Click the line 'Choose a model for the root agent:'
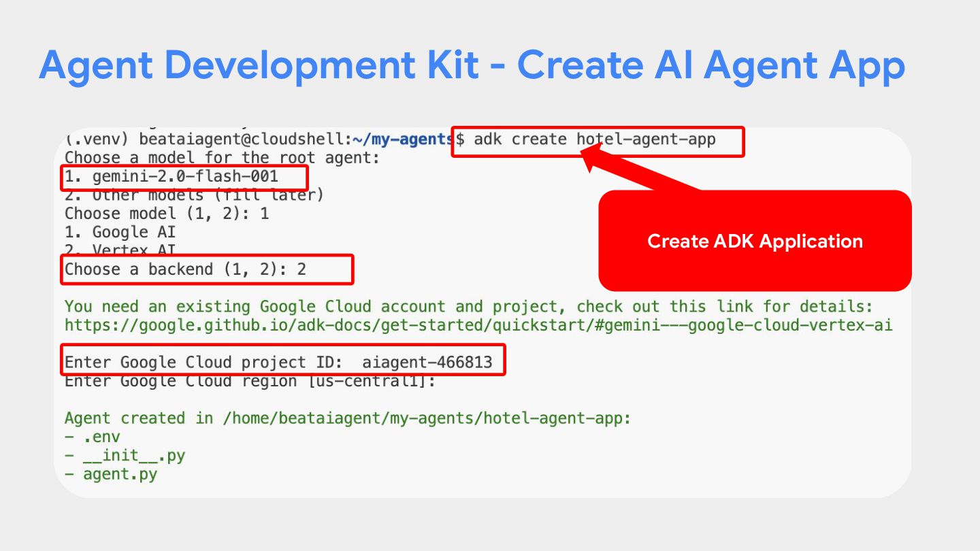Viewport: 980px width, 551px height. 222,158
